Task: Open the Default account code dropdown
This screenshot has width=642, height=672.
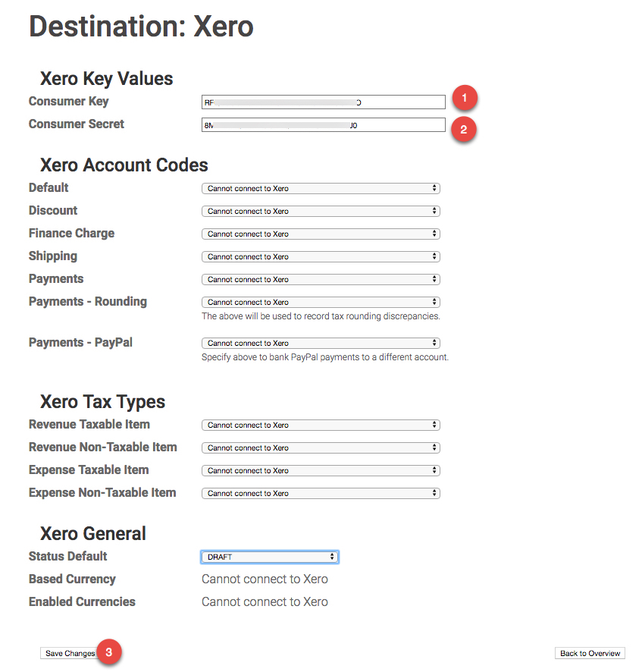Action: 321,188
